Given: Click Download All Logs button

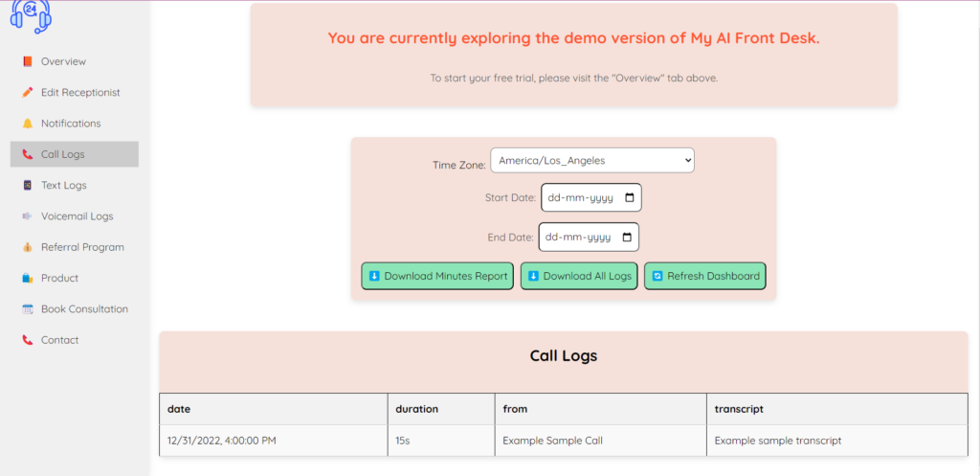Looking at the screenshot, I should 579,276.
